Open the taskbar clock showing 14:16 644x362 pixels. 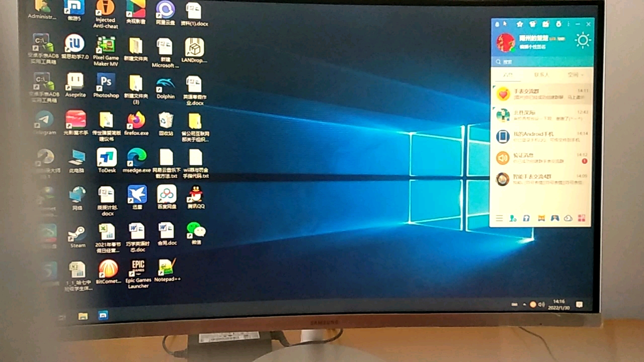pyautogui.click(x=558, y=305)
